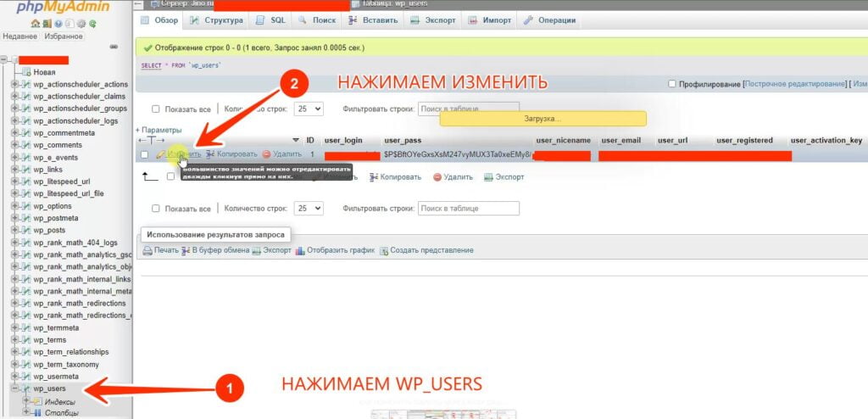868x419 pixels.
Task: Click Export icon in with-selected row
Action: tap(488, 177)
